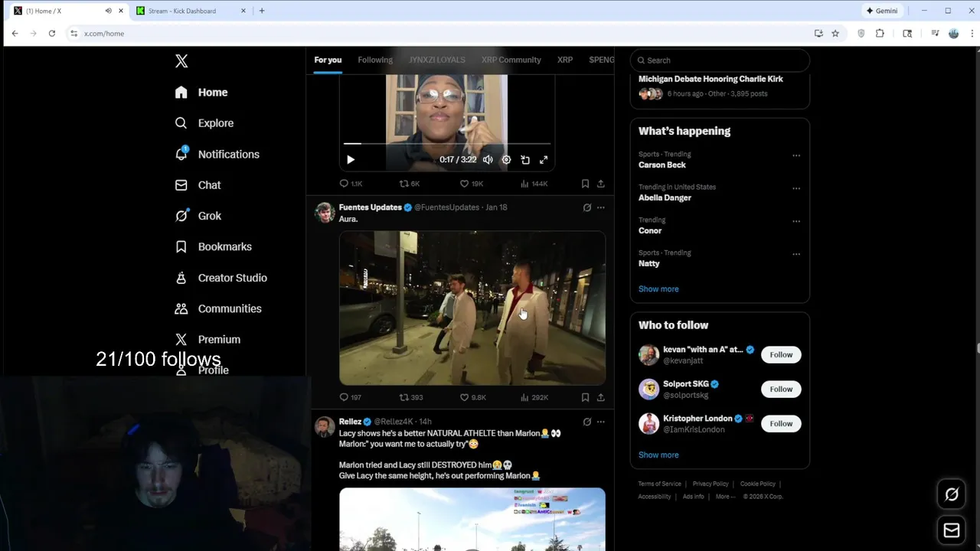
Task: Open Explore page
Action: pyautogui.click(x=204, y=123)
